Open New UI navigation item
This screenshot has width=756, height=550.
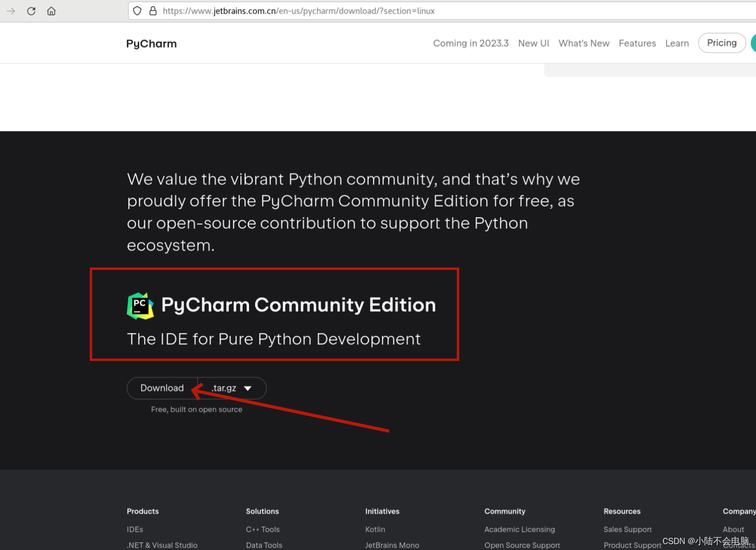coord(534,43)
